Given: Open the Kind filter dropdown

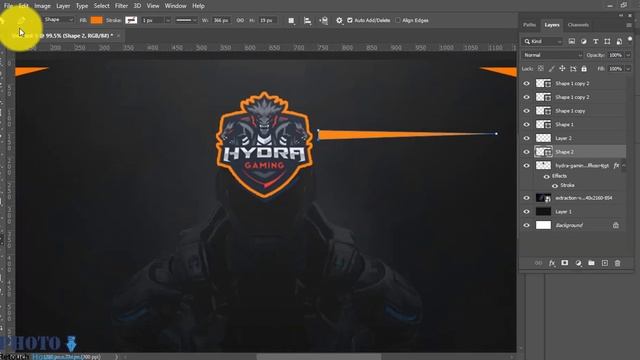Looking at the screenshot, I should (x=542, y=41).
